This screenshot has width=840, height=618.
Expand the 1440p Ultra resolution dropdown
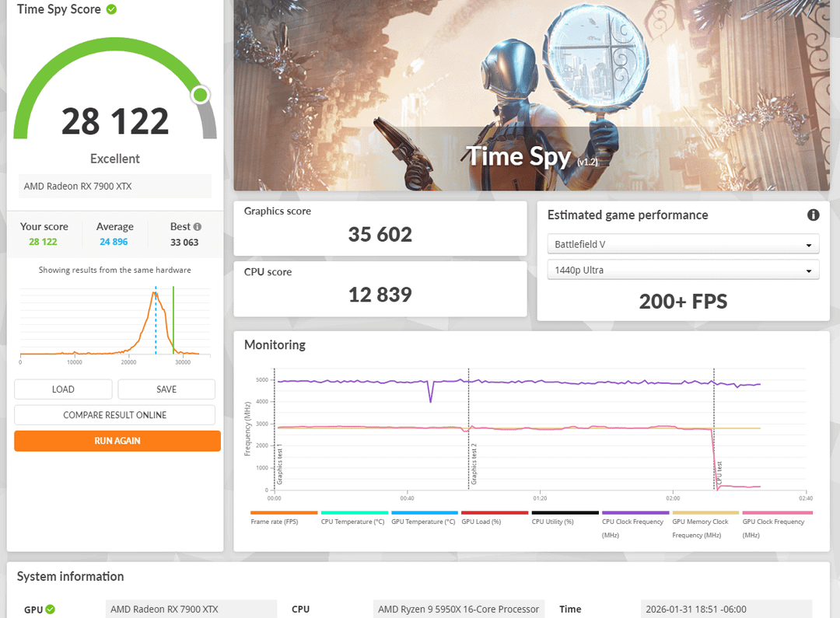point(683,271)
